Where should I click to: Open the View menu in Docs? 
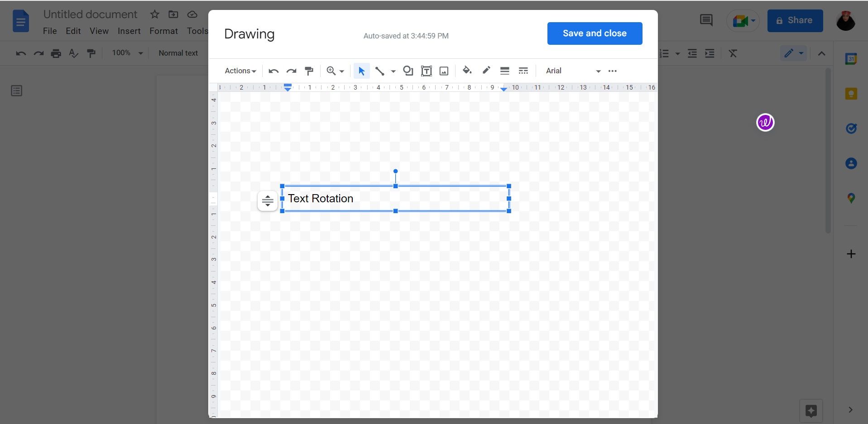click(x=99, y=31)
